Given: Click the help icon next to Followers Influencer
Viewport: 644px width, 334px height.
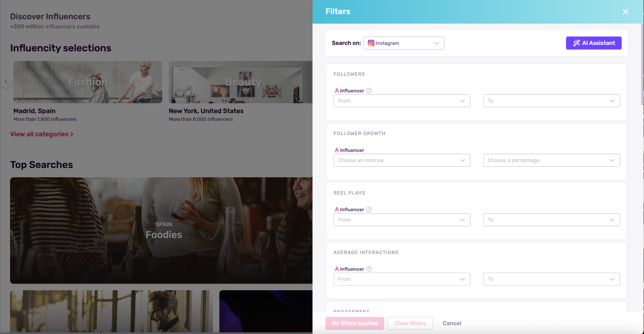Looking at the screenshot, I should click(x=369, y=91).
